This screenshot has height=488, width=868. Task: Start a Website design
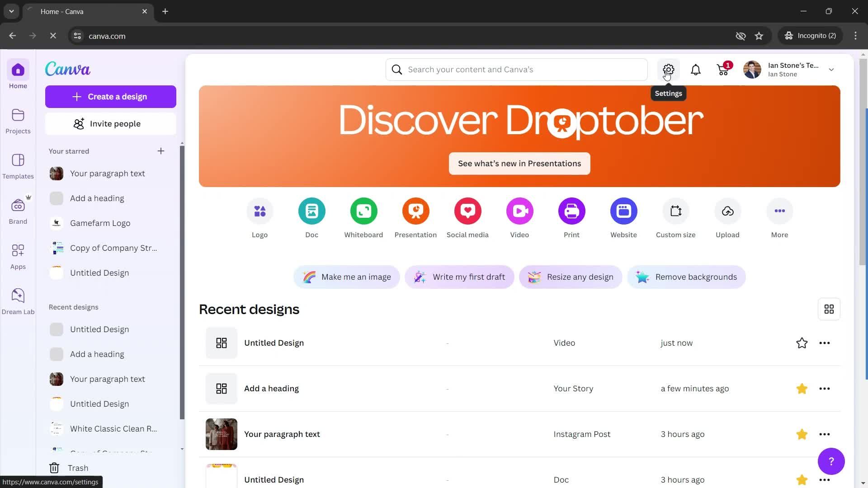pos(624,211)
